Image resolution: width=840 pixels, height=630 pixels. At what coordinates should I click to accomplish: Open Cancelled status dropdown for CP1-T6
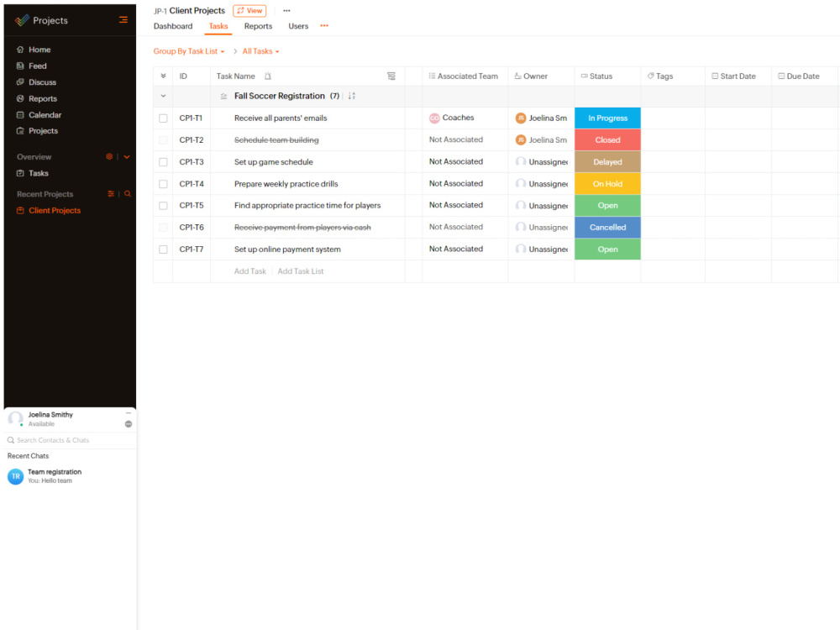click(x=607, y=227)
